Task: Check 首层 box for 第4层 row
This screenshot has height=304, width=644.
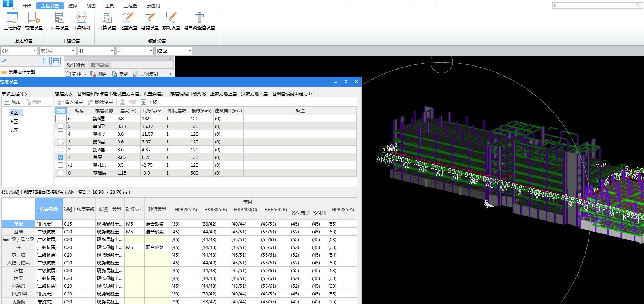Action: point(61,134)
